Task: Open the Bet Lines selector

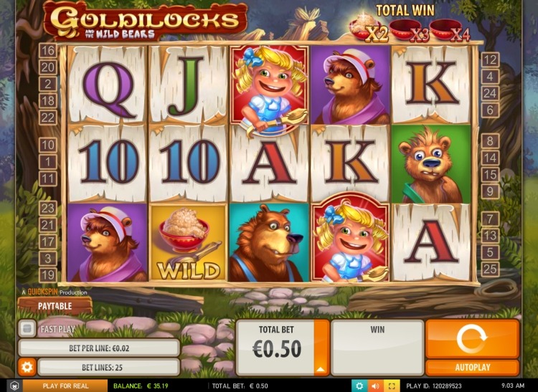Action: coord(108,368)
